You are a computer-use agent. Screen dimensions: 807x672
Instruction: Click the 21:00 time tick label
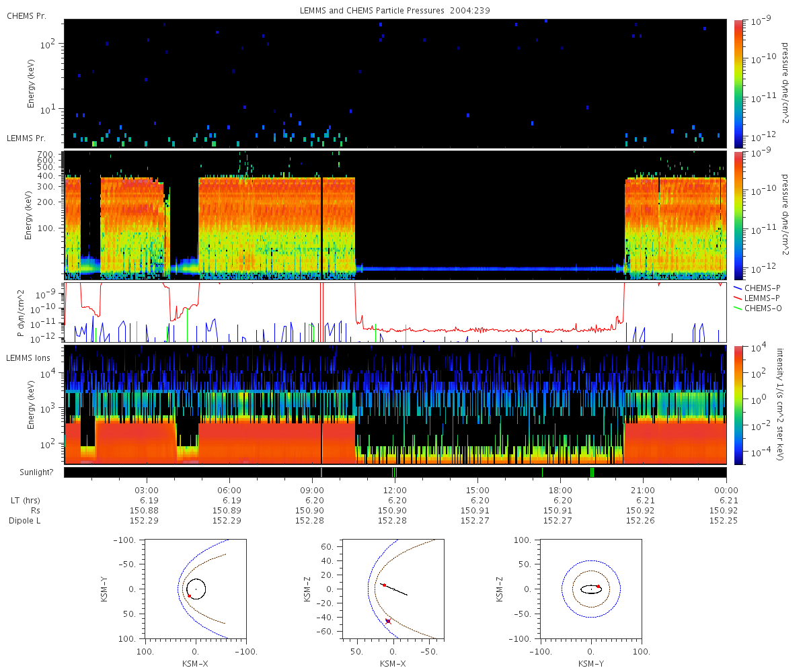pyautogui.click(x=644, y=491)
